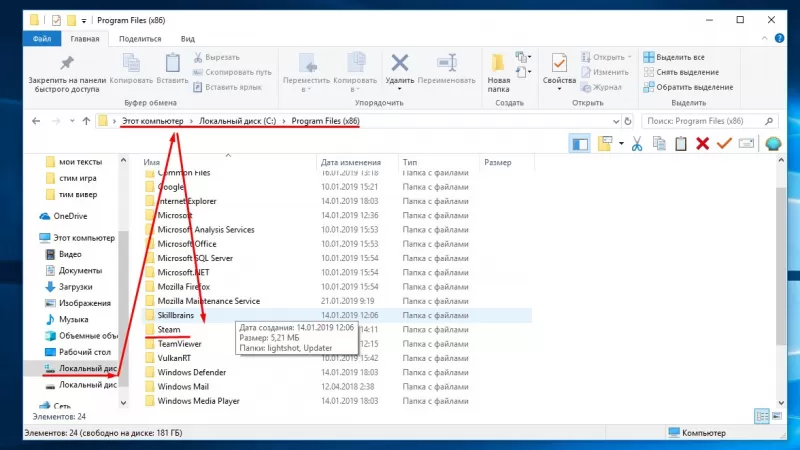Image resolution: width=800 pixels, height=450 pixels.
Task: Click the orange checkmark icon in command bar
Action: pyautogui.click(x=724, y=144)
